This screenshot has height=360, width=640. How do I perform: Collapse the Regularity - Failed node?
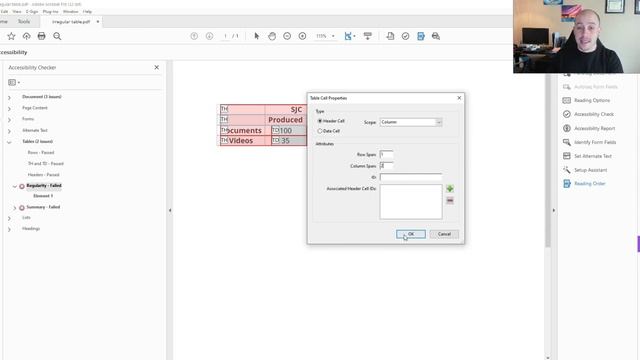15,186
